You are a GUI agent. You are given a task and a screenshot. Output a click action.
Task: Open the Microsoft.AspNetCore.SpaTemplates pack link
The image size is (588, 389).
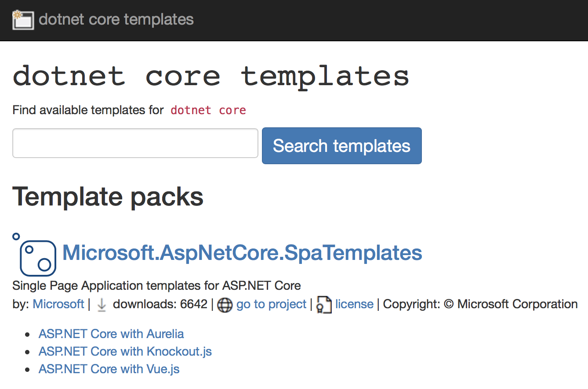(242, 252)
